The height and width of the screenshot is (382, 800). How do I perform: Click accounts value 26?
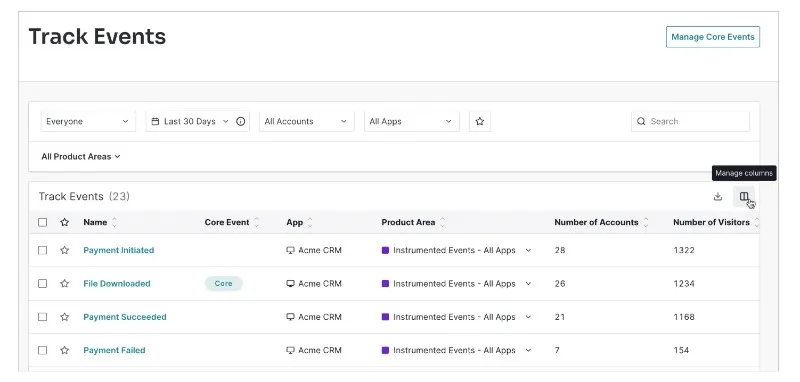coord(560,284)
